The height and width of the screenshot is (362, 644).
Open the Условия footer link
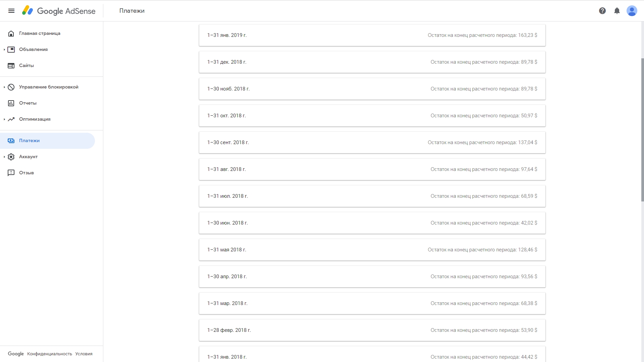pyautogui.click(x=84, y=354)
